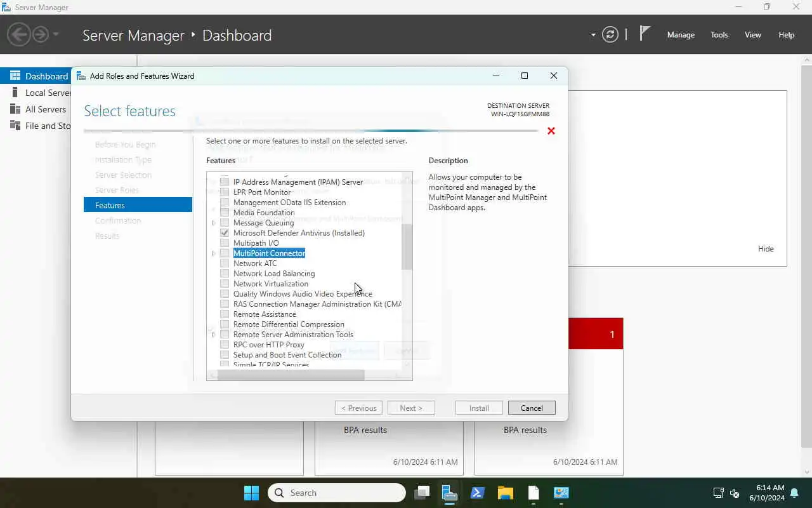The width and height of the screenshot is (812, 508).
Task: Click the Local Server sidebar icon
Action: (x=15, y=93)
